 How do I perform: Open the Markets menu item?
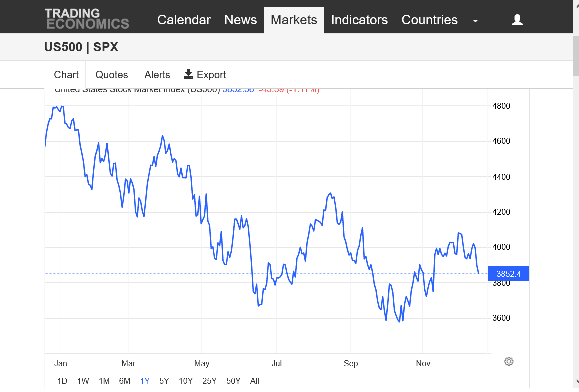point(294,20)
